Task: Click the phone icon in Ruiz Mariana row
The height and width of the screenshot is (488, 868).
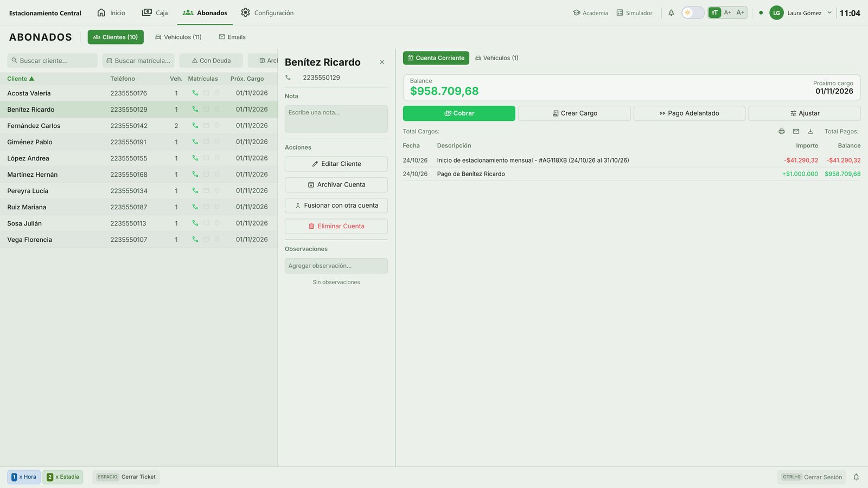Action: pyautogui.click(x=195, y=207)
